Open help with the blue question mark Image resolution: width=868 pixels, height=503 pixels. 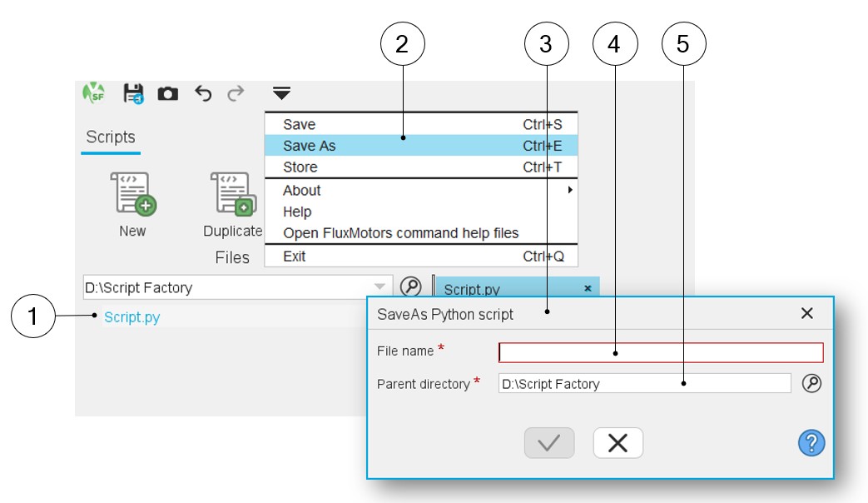tap(811, 443)
